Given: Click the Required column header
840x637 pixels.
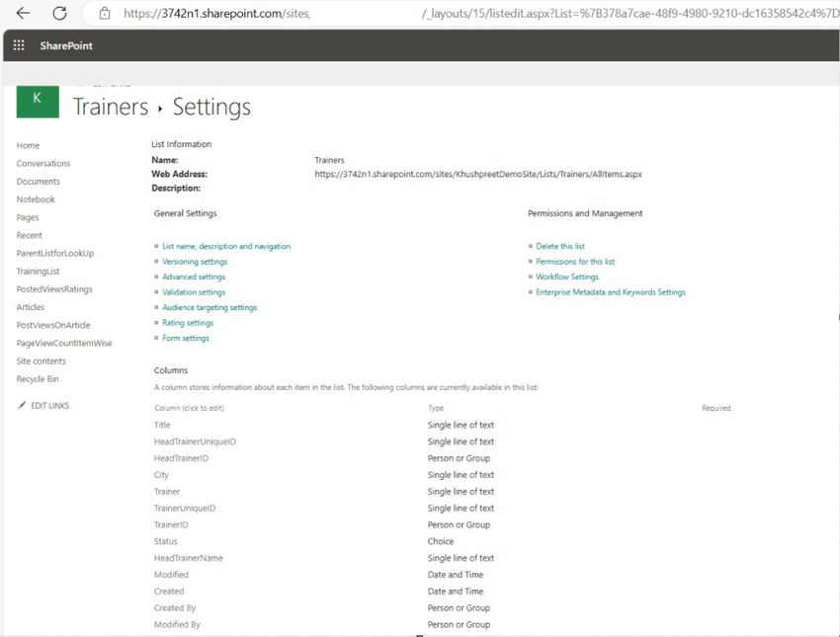Looking at the screenshot, I should coord(716,408).
